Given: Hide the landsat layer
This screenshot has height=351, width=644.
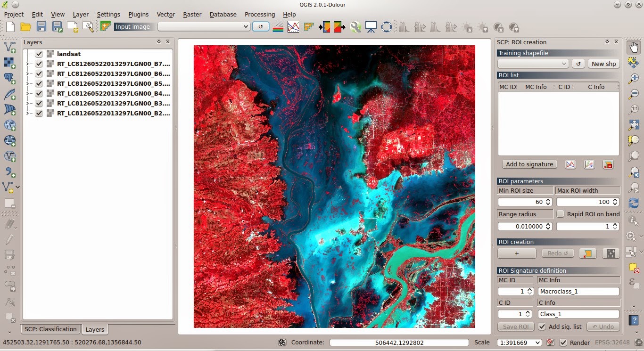Looking at the screenshot, I should (39, 54).
